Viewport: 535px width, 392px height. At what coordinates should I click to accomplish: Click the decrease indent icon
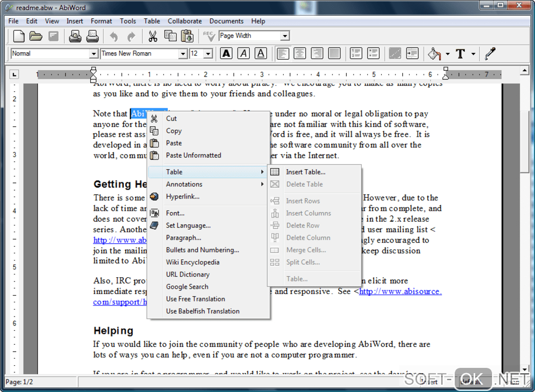(395, 53)
